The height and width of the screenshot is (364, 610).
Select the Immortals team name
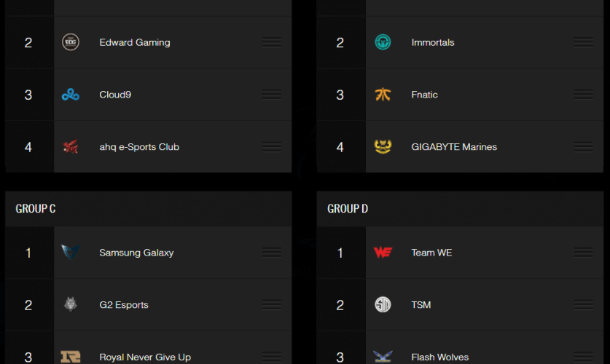tap(432, 42)
